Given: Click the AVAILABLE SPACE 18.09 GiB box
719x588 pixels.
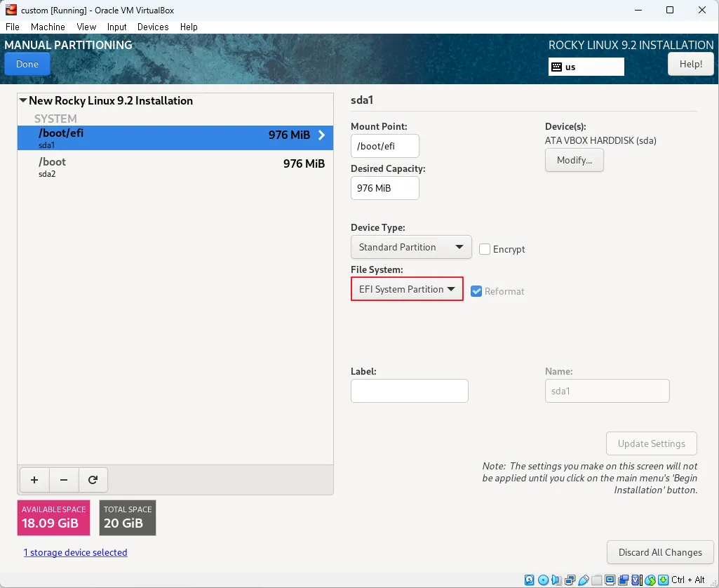Looking at the screenshot, I should (x=53, y=518).
